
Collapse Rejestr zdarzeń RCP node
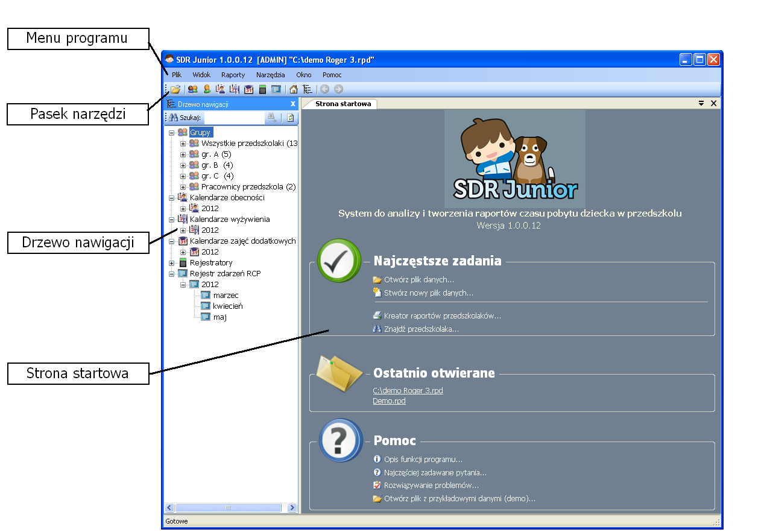[171, 274]
